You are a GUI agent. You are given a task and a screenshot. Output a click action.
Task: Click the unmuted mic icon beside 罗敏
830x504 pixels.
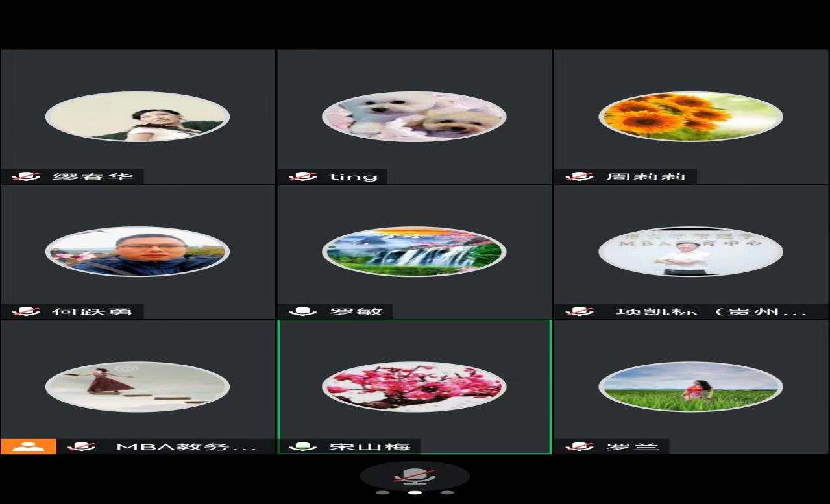[302, 311]
